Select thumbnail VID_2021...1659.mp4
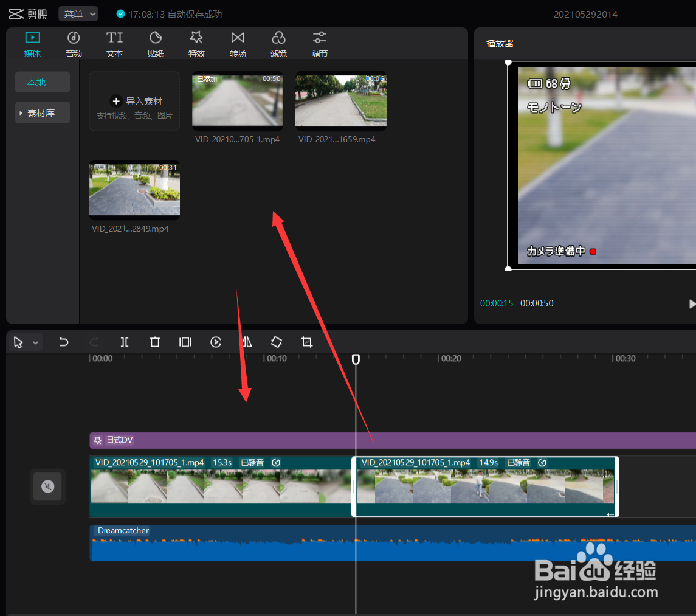Image resolution: width=696 pixels, height=616 pixels. 341,101
